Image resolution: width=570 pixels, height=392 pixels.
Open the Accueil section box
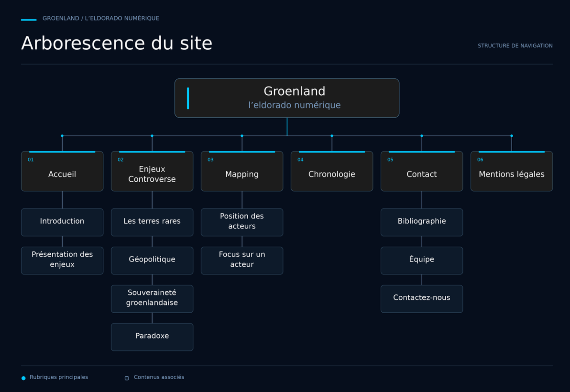(62, 171)
